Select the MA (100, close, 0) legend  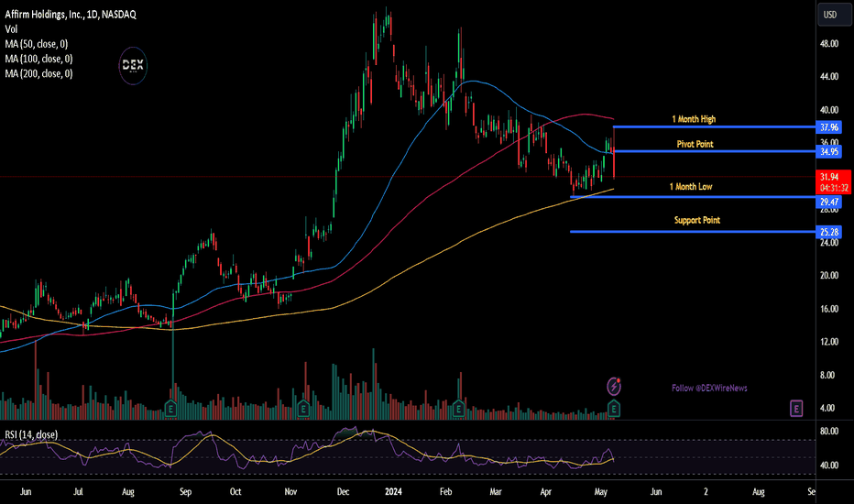click(x=38, y=59)
